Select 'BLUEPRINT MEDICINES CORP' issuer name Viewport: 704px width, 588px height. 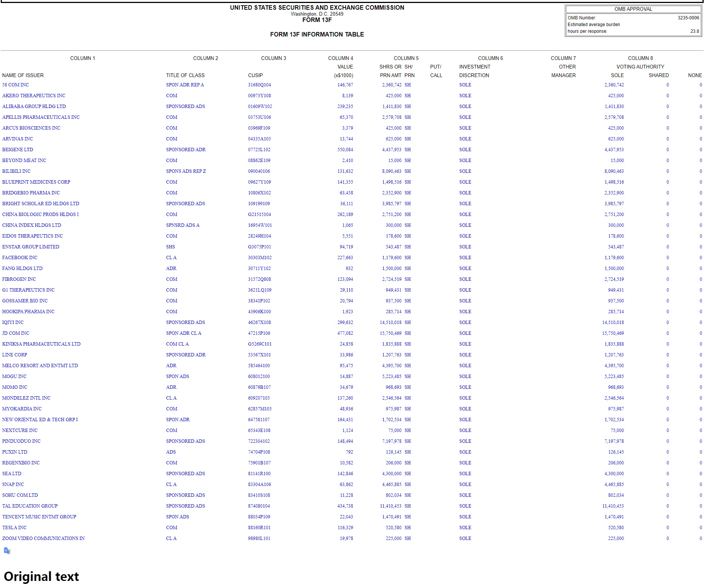tap(36, 182)
